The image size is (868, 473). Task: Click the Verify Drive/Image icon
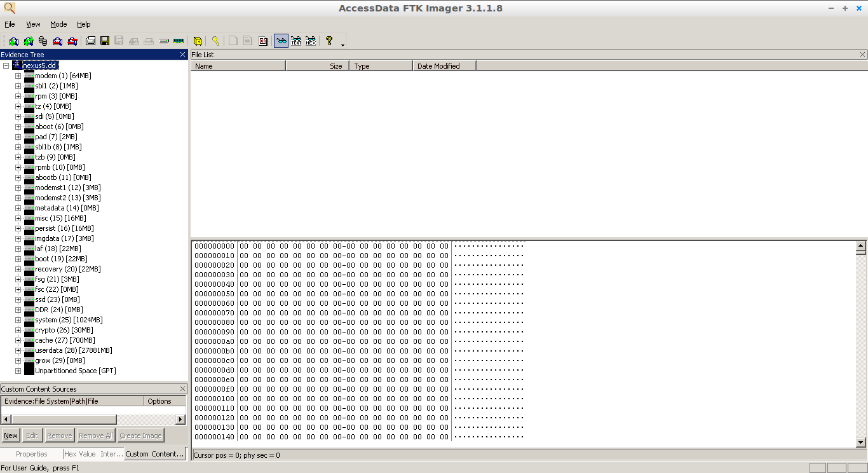pyautogui.click(x=163, y=41)
